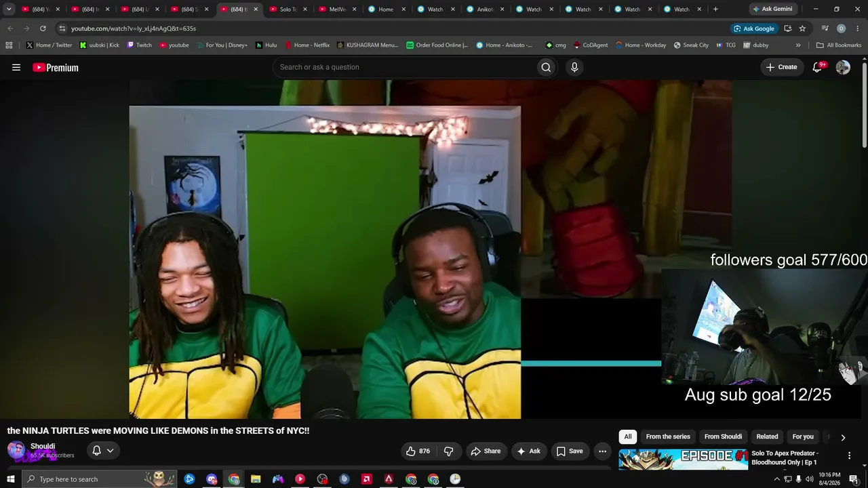View site information icon in address bar
This screenshot has width=868, height=488.
[x=62, y=28]
